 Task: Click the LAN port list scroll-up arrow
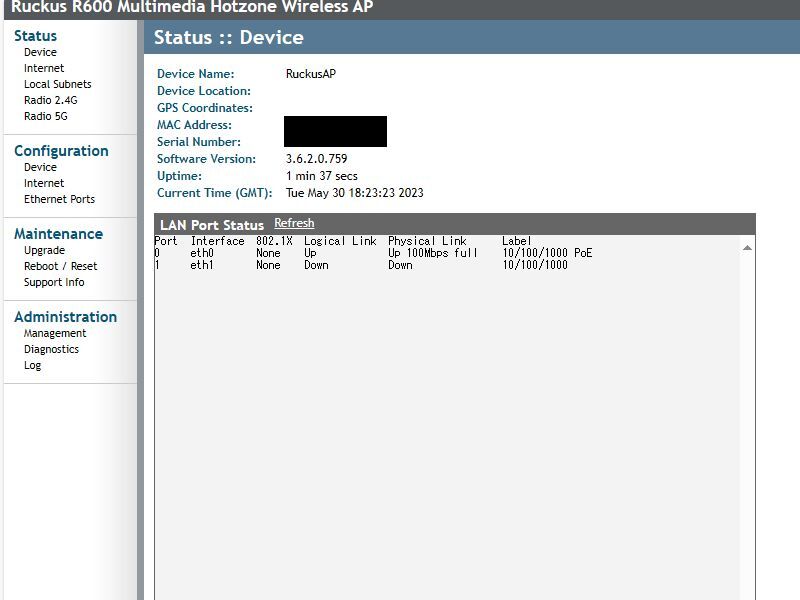[747, 248]
